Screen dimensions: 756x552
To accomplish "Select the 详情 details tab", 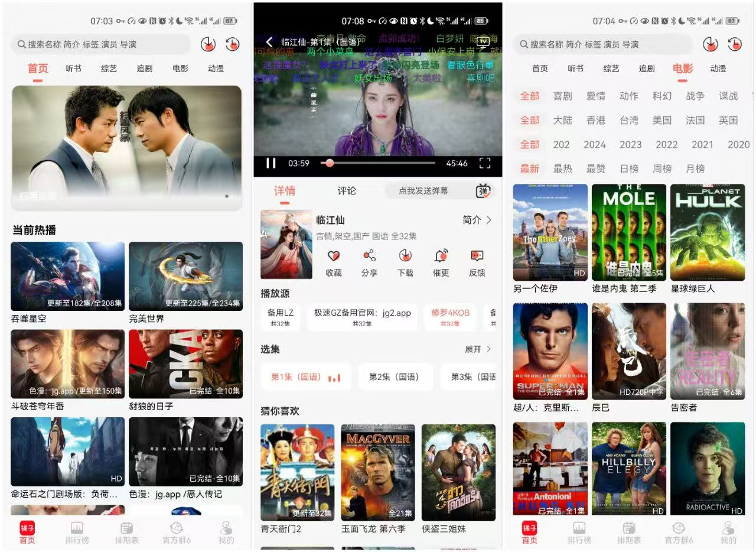I will point(285,191).
